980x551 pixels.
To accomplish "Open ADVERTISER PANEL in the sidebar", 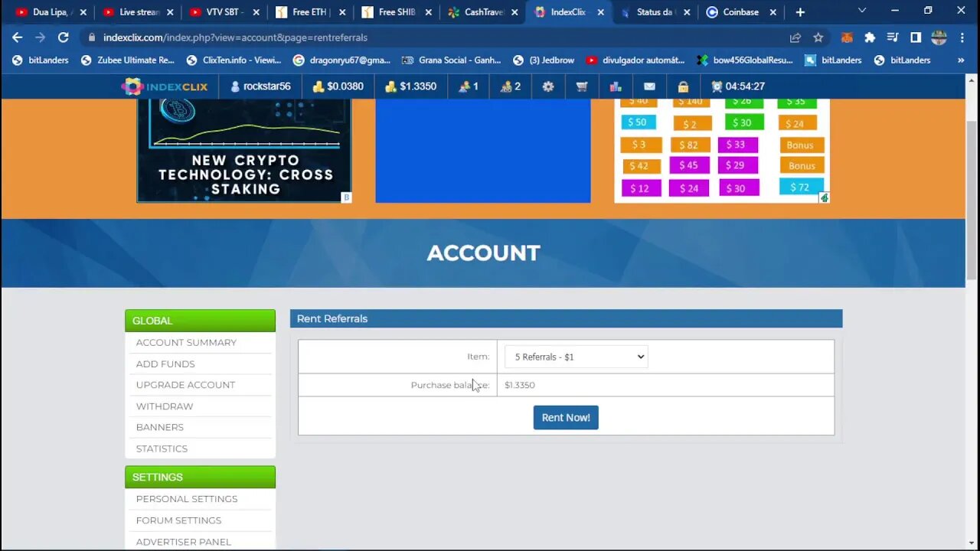I will click(183, 541).
